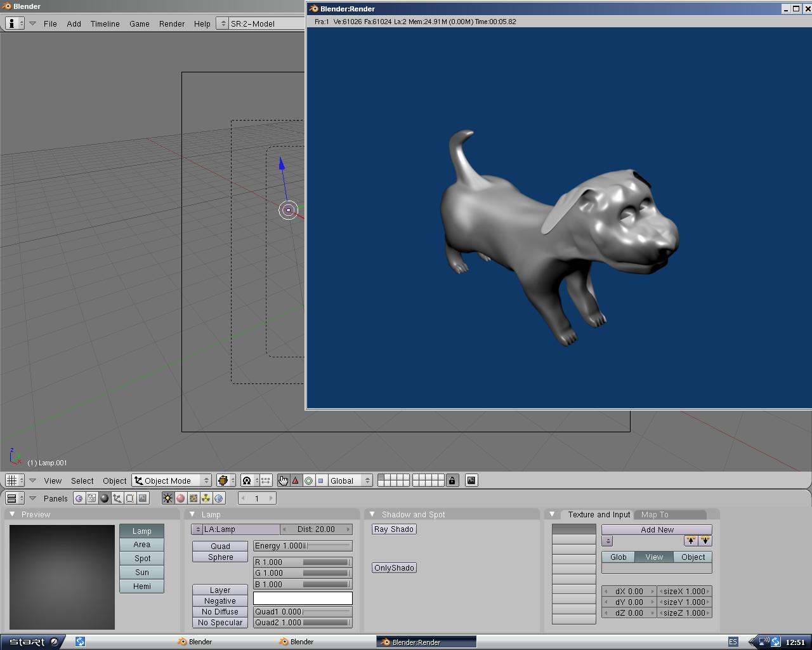The image size is (812, 650).
Task: Open the Global orientation dropdown
Action: pos(350,481)
